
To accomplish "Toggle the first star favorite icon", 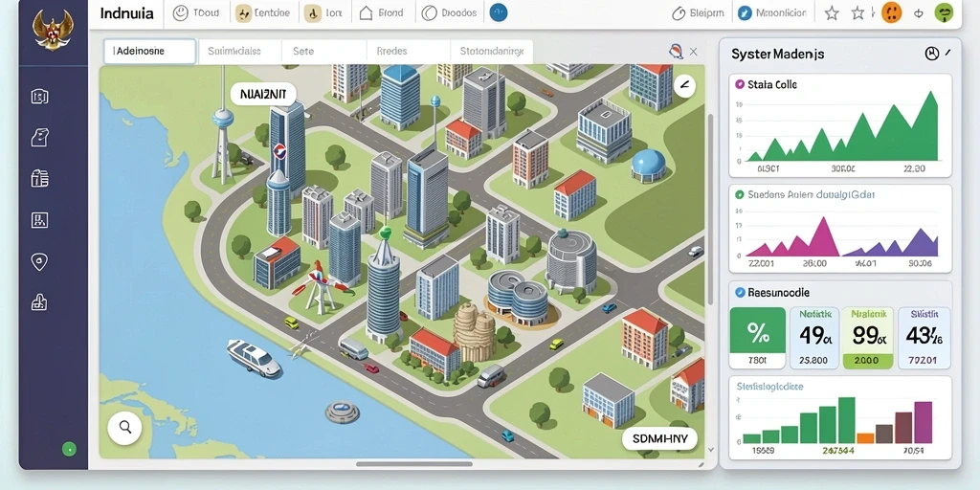I will pos(832,13).
